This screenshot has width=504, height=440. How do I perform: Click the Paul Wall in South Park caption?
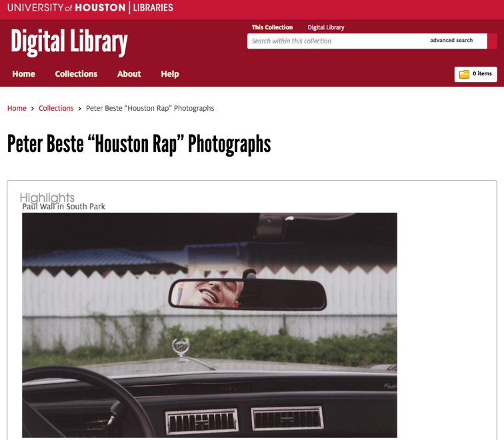[x=63, y=207]
